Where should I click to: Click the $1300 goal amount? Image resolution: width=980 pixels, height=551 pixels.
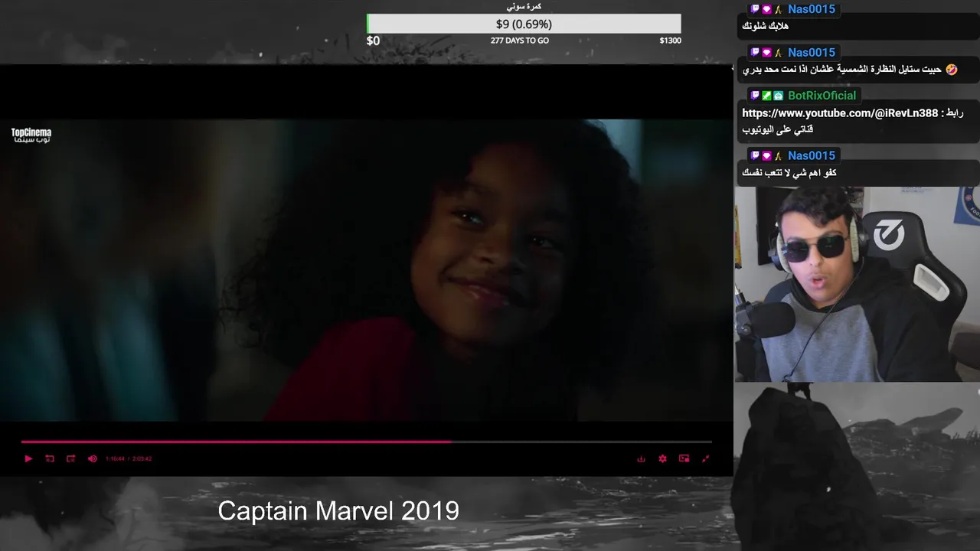[670, 41]
